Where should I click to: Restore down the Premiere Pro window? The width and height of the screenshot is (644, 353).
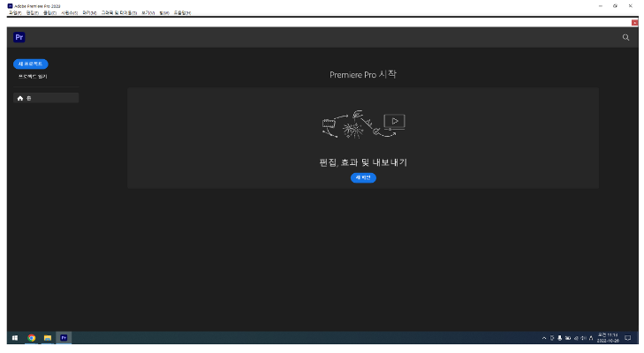point(615,6)
